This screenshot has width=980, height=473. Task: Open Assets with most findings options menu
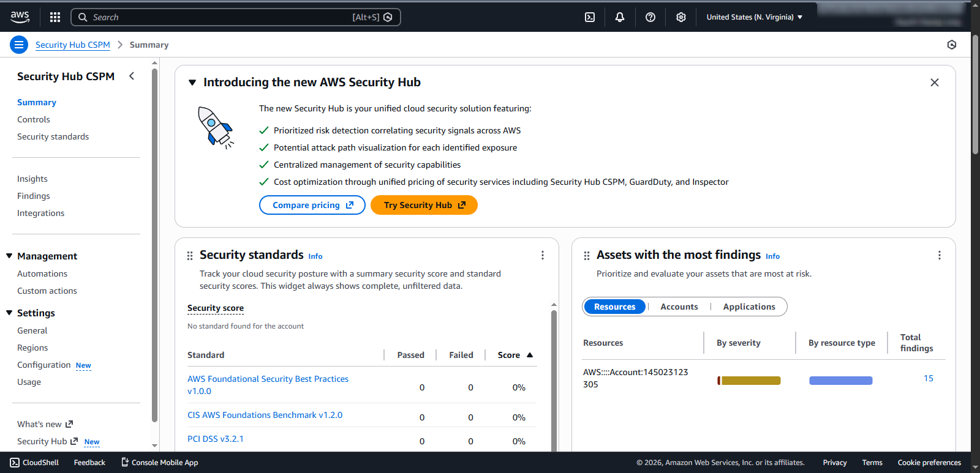[x=940, y=255]
